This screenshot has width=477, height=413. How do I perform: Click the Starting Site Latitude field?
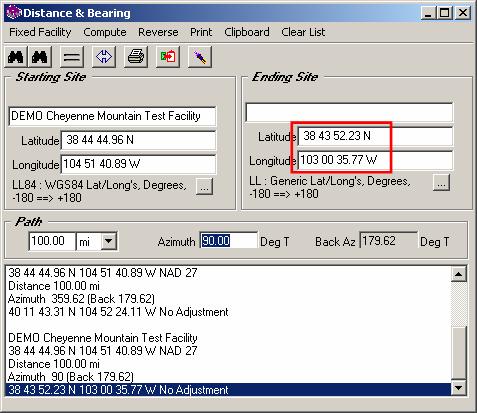[138, 140]
